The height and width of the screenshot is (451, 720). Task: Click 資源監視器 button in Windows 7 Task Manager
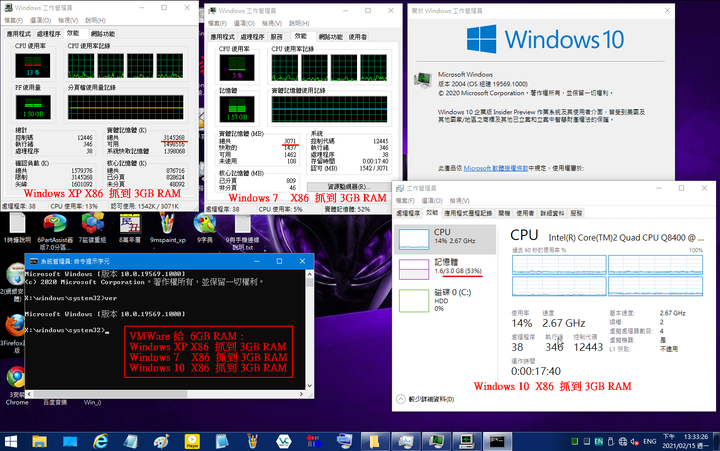347,187
